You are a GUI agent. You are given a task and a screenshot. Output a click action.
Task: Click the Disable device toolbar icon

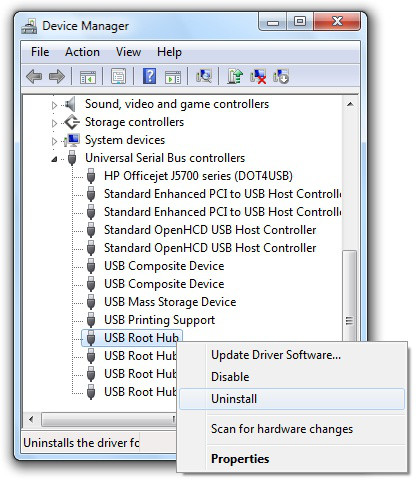click(x=281, y=76)
